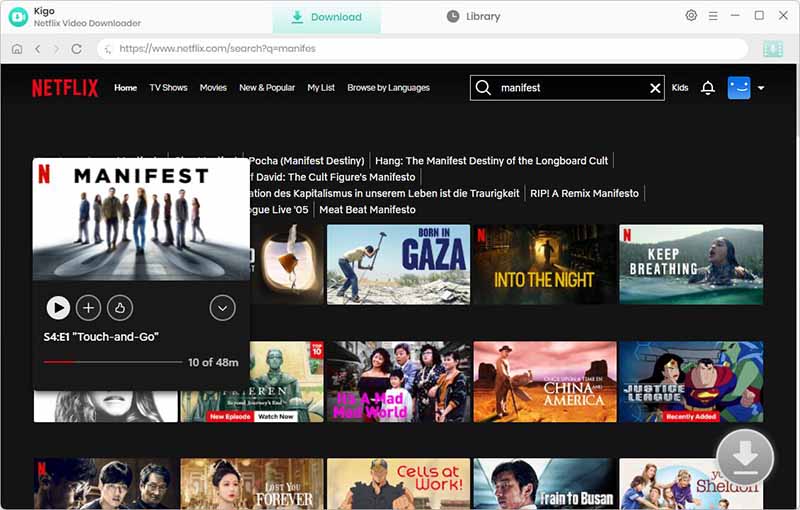Open Netflix Home menu
The width and height of the screenshot is (800, 510).
126,88
